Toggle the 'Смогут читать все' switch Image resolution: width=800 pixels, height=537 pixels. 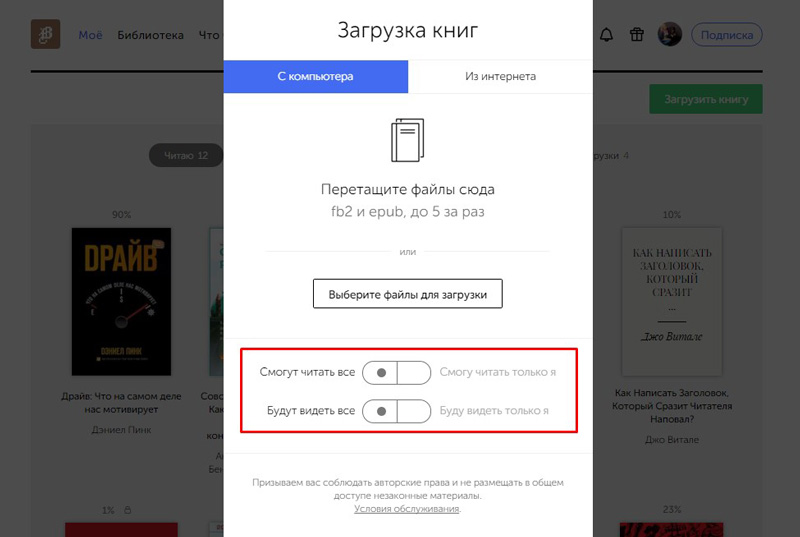396,373
